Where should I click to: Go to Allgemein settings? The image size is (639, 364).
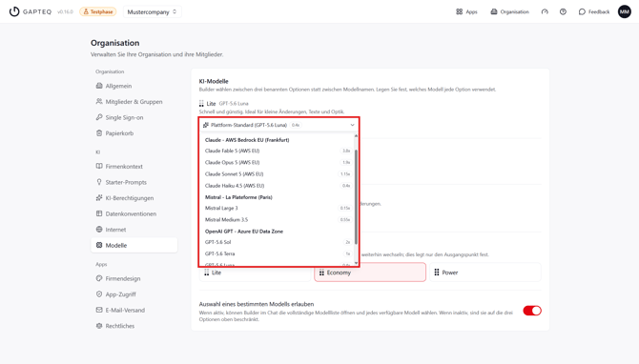click(x=134, y=86)
